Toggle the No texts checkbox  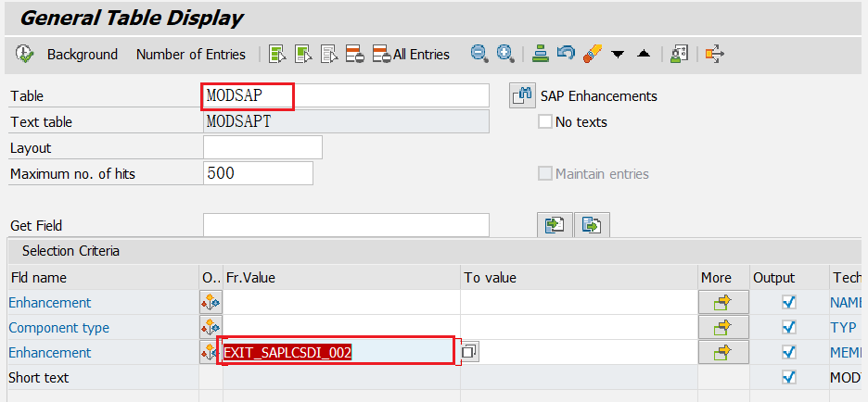[545, 121]
